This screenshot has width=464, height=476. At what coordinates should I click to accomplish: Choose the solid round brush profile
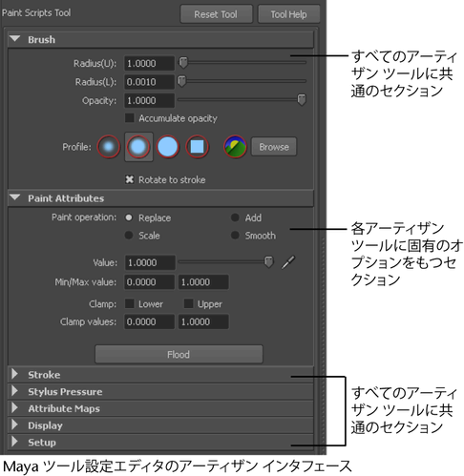pyautogui.click(x=167, y=147)
